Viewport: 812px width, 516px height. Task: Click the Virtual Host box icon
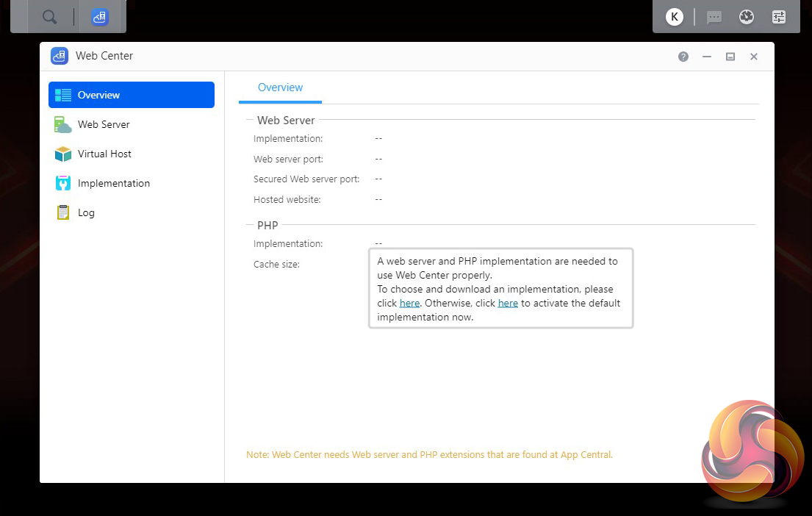click(63, 154)
